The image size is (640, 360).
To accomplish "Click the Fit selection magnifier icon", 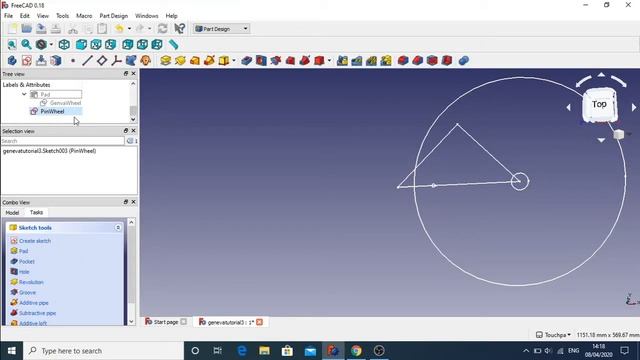I will pos(27,44).
